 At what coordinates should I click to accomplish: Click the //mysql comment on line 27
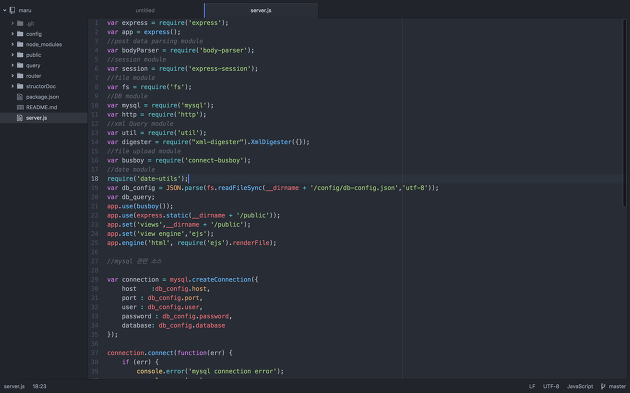134,261
